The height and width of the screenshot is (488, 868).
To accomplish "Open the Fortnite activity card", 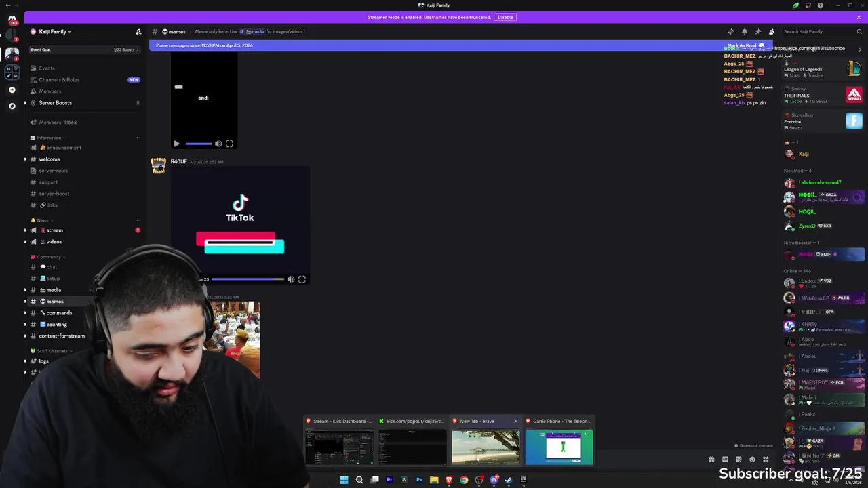I will point(823,121).
